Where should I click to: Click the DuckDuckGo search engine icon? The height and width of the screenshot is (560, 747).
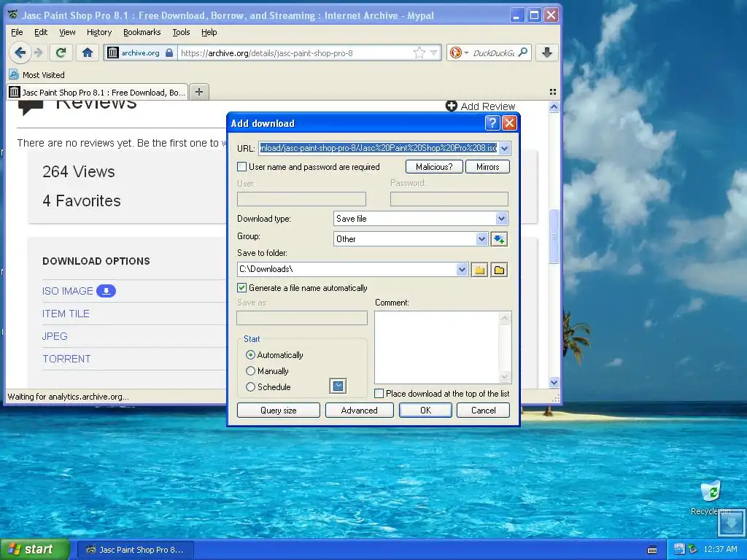455,52
